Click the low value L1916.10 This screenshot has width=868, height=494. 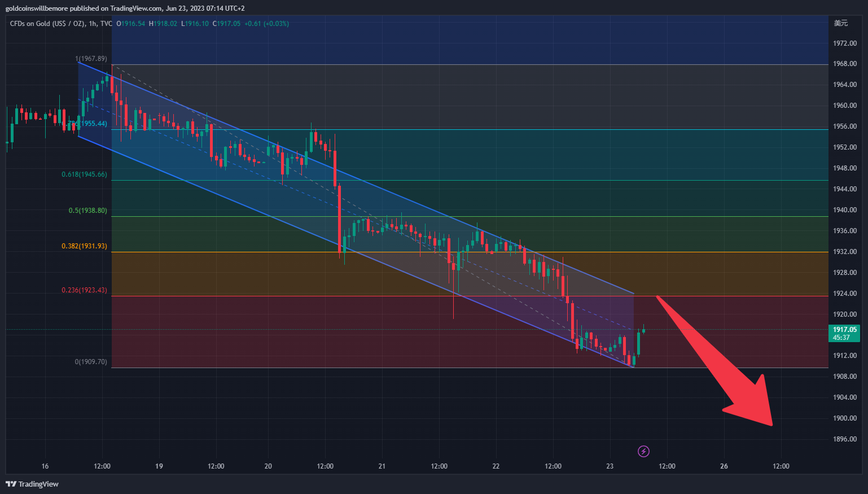pyautogui.click(x=195, y=24)
